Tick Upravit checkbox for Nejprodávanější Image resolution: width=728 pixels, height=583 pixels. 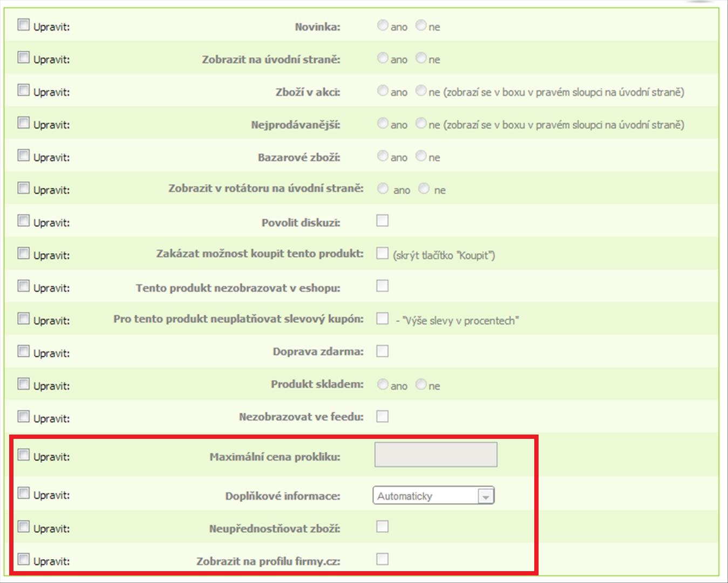pos(23,123)
